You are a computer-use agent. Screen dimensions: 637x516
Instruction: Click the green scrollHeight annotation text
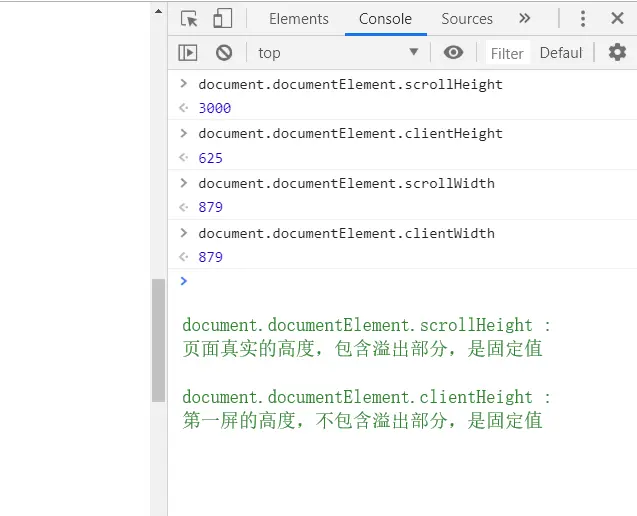tap(366, 337)
